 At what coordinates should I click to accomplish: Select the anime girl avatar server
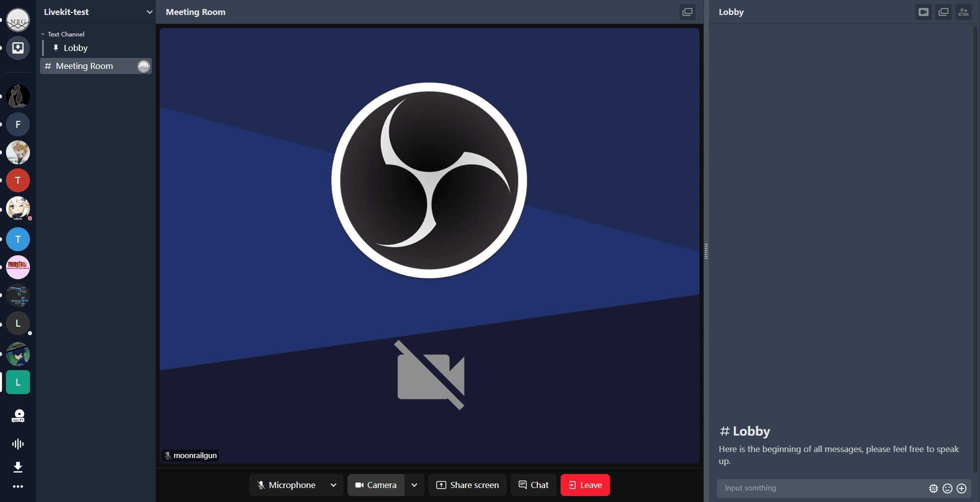point(18,208)
